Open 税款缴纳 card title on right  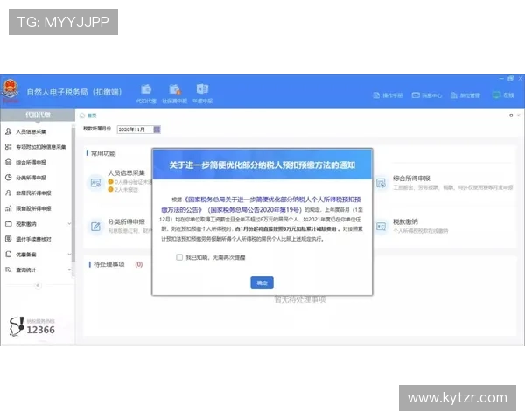(405, 221)
